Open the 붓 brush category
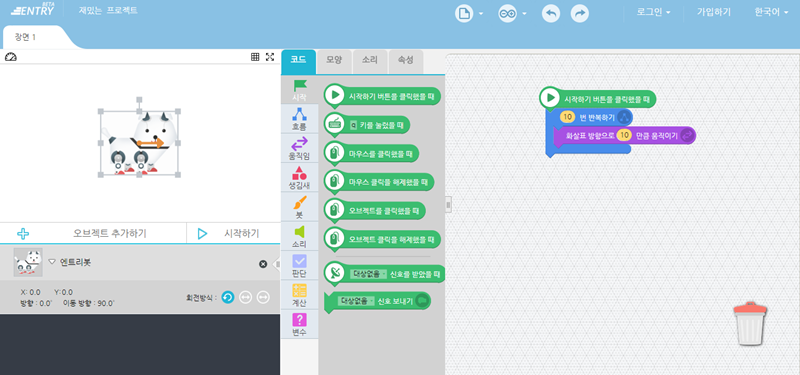 [x=299, y=207]
